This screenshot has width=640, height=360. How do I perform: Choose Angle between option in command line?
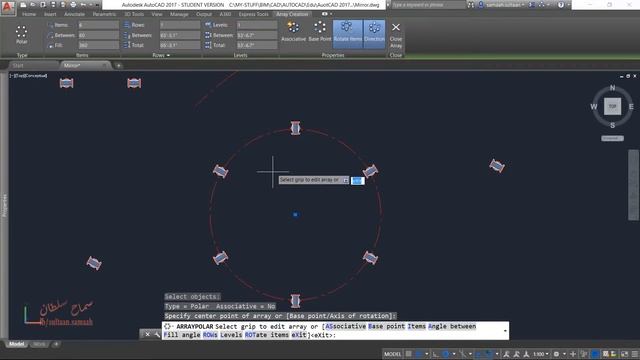click(x=452, y=326)
